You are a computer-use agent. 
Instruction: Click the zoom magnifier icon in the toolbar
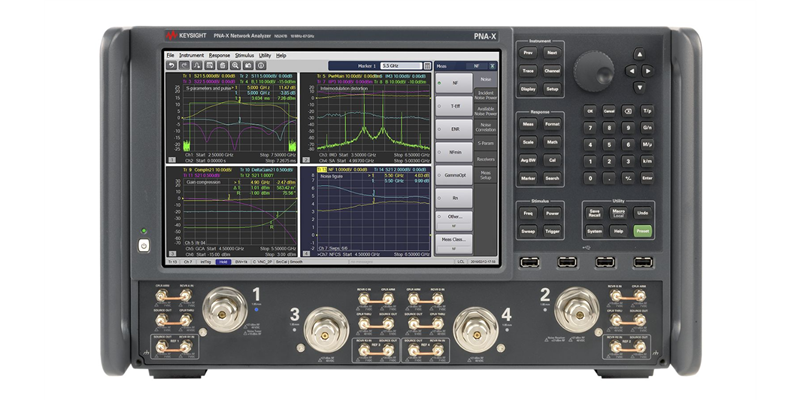point(235,65)
